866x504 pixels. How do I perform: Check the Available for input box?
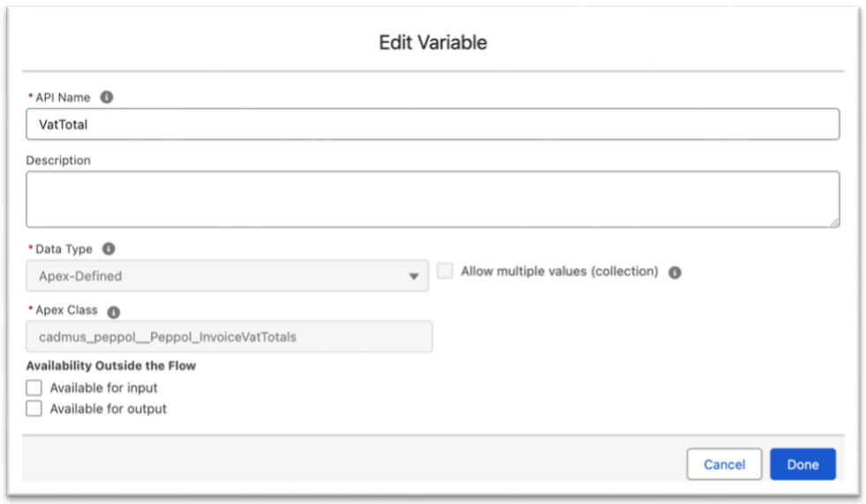click(x=34, y=388)
